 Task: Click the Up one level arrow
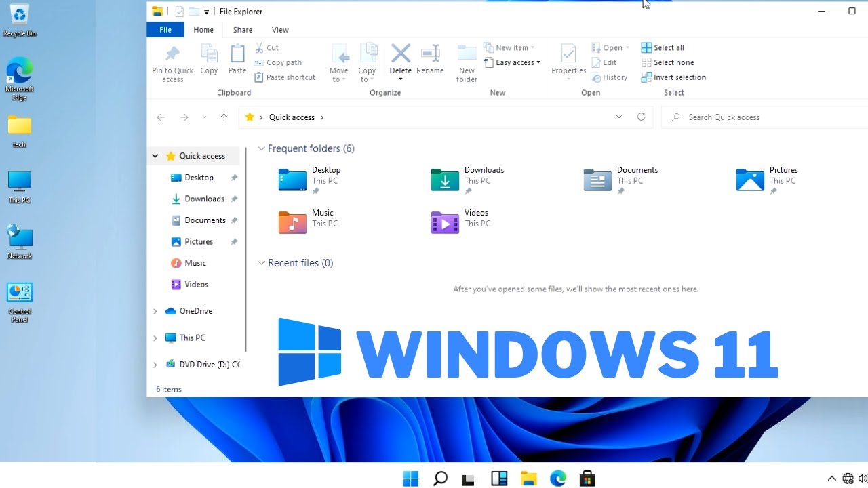click(224, 117)
